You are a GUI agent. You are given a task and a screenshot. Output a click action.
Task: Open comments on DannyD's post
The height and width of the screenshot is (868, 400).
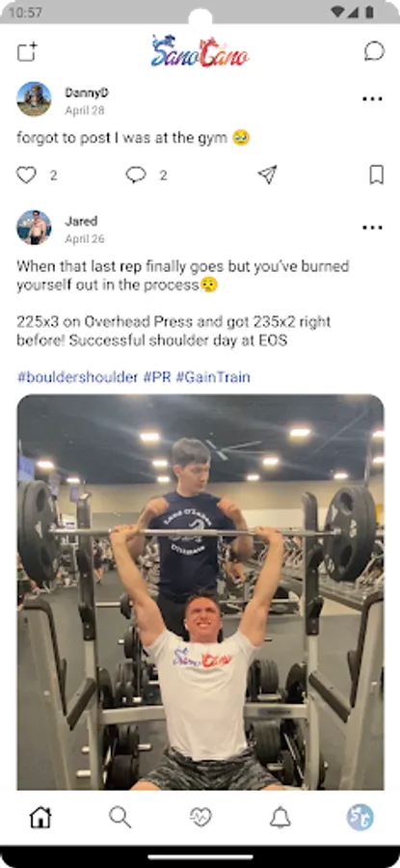(x=136, y=175)
